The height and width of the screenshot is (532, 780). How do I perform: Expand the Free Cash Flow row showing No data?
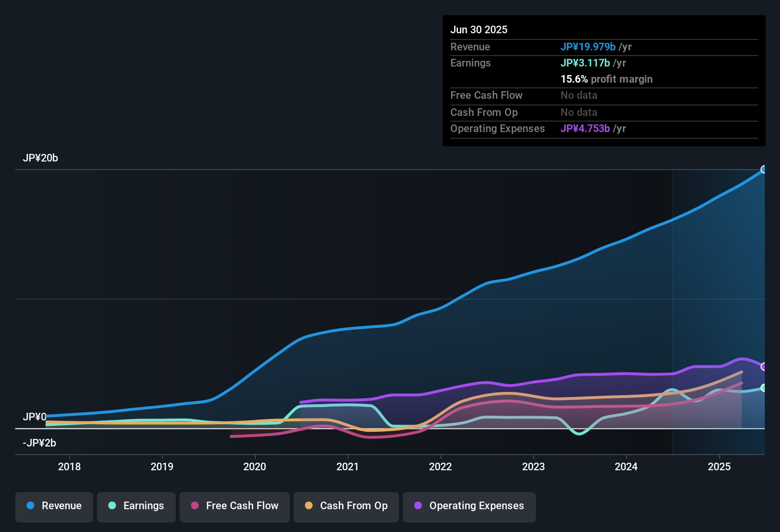(x=486, y=95)
